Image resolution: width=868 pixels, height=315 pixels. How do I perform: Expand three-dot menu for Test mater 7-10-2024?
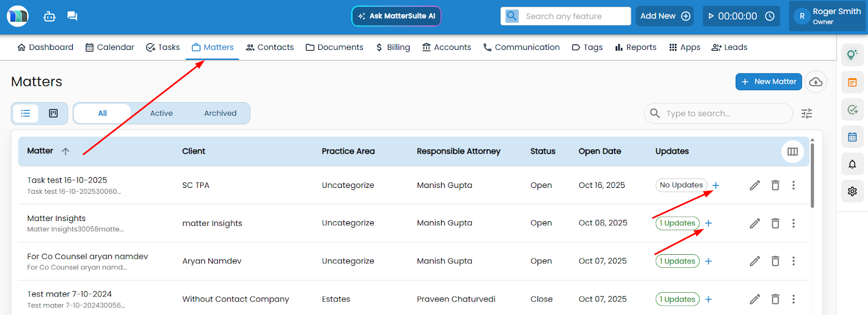(793, 299)
